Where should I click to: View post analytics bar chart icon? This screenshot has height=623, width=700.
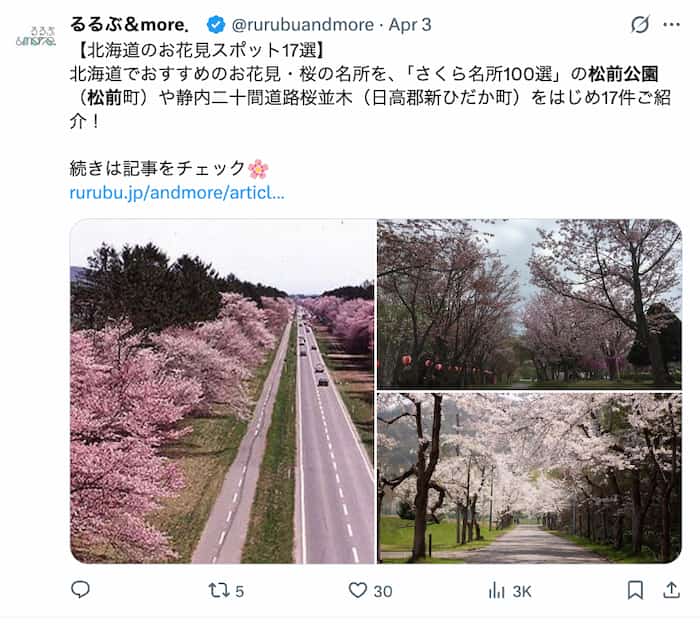coord(496,590)
